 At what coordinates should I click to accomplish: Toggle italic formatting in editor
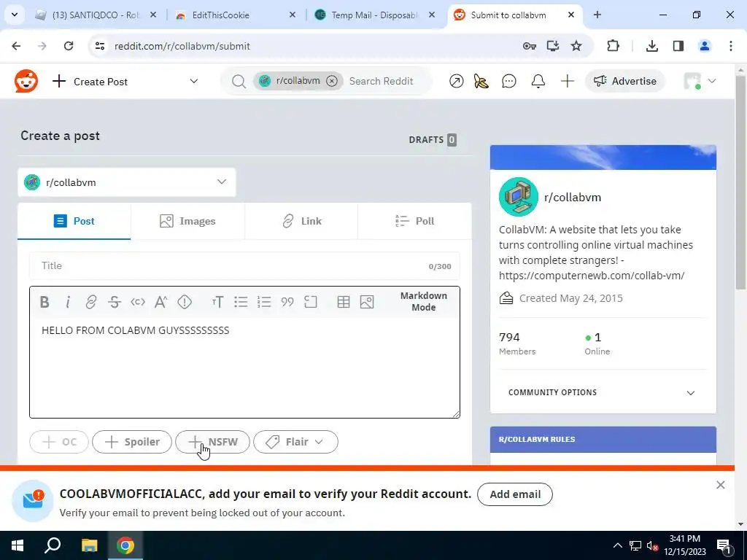click(x=68, y=302)
